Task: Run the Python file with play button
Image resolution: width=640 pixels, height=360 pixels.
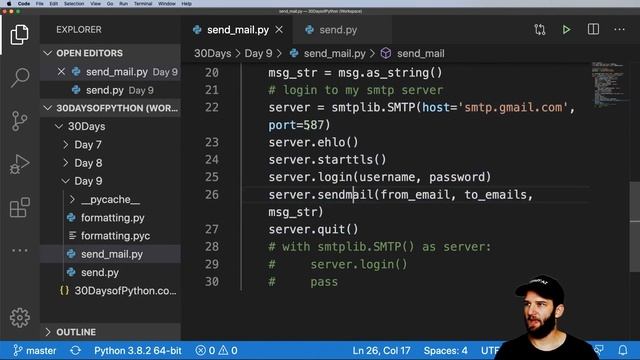Action: click(x=566, y=29)
